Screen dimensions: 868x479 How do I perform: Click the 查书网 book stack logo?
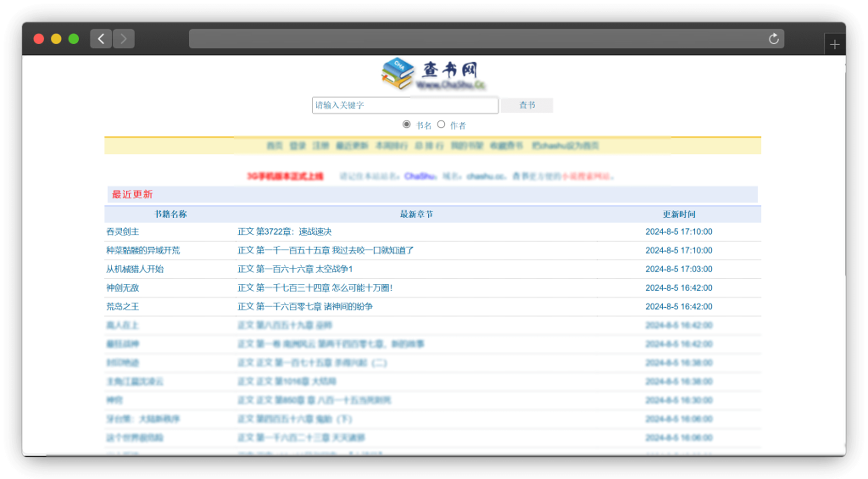433,74
